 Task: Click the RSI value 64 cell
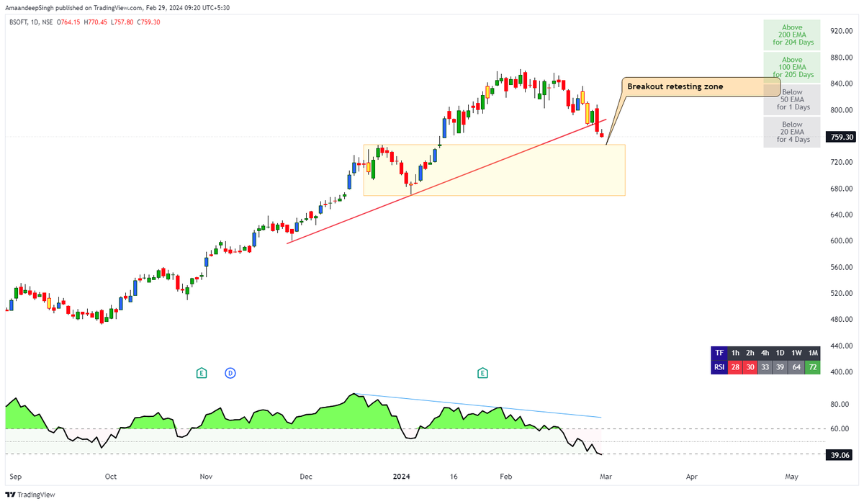pos(797,367)
